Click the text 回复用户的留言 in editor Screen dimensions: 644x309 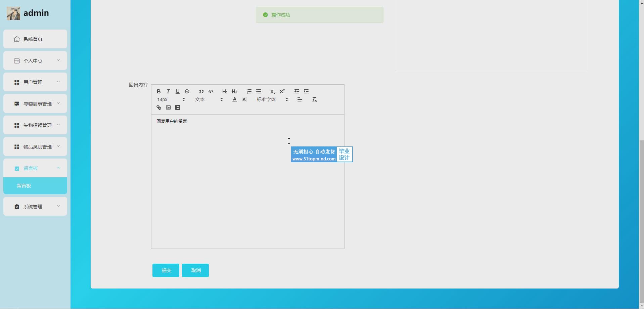(172, 121)
